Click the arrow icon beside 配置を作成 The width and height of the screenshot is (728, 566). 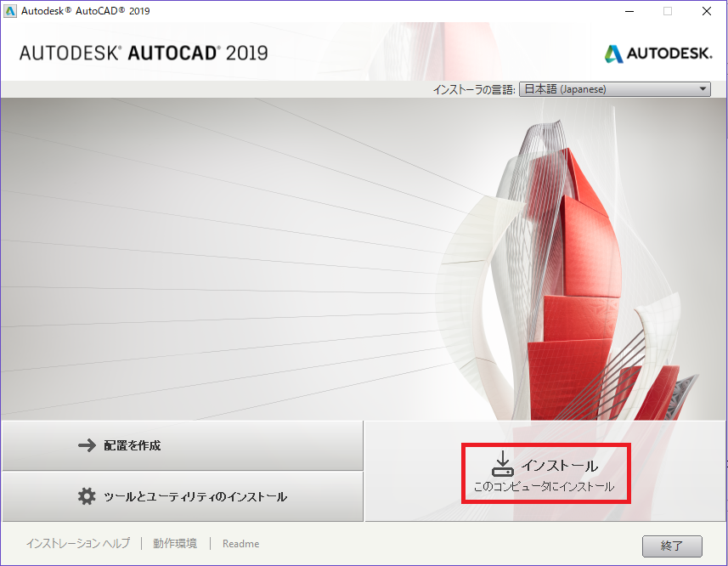87,445
